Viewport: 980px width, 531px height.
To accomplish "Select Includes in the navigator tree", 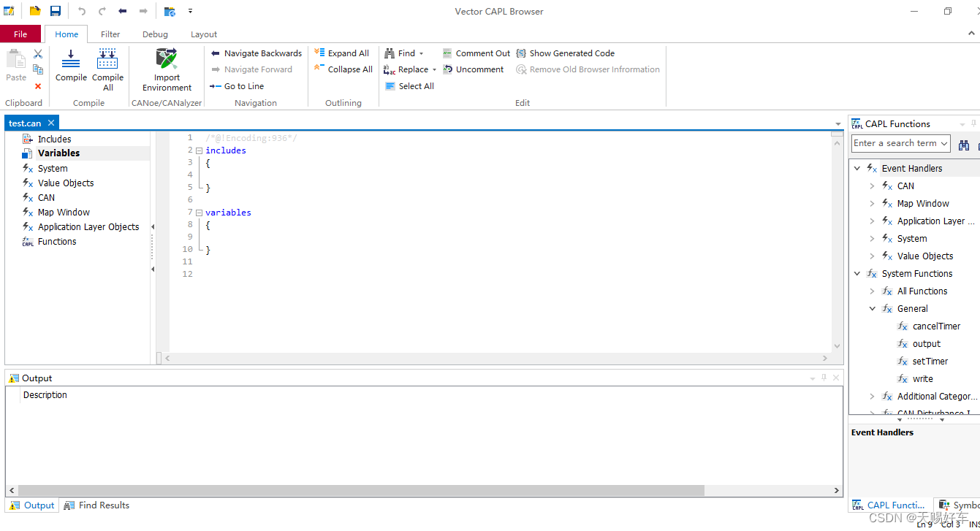I will pyautogui.click(x=54, y=140).
